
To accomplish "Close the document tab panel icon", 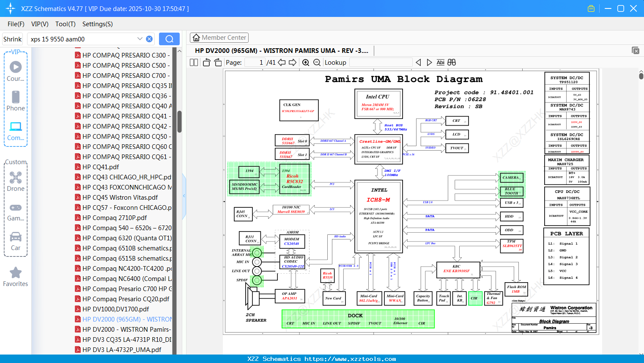I will point(636,50).
